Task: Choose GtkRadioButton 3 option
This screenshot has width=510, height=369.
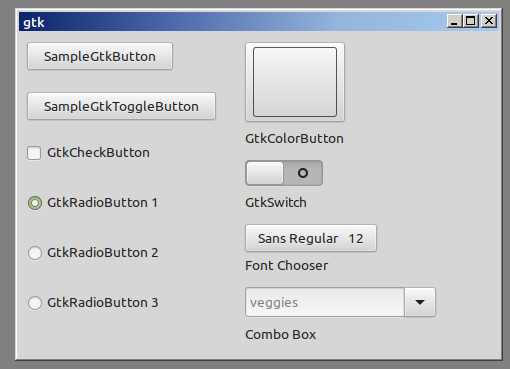Action: point(35,303)
